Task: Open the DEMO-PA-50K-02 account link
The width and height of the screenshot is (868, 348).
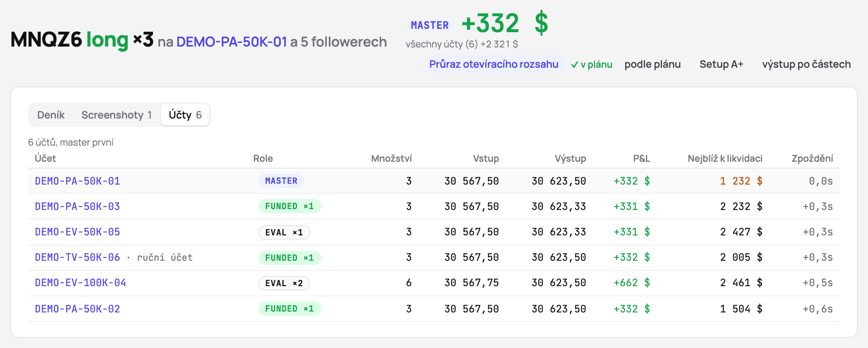Action: [x=78, y=309]
